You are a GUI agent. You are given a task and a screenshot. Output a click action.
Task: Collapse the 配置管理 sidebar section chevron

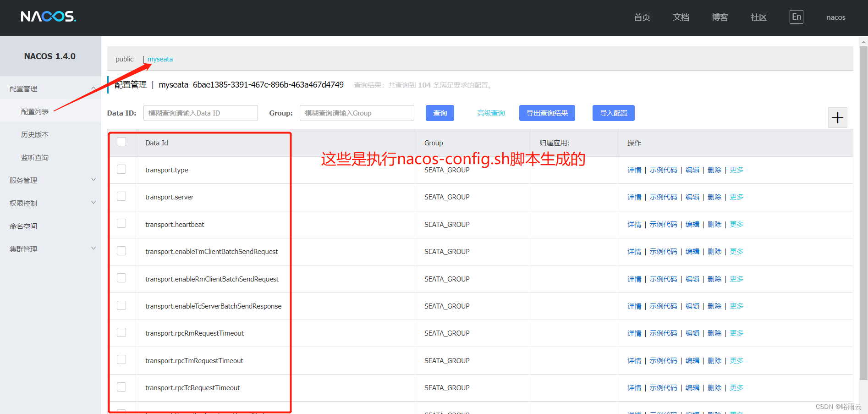point(93,88)
